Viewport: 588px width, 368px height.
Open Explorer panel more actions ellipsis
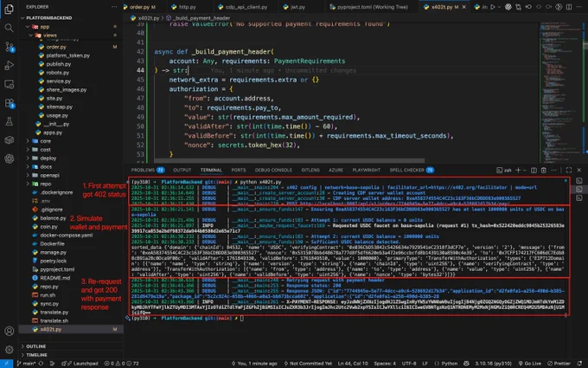point(114,7)
